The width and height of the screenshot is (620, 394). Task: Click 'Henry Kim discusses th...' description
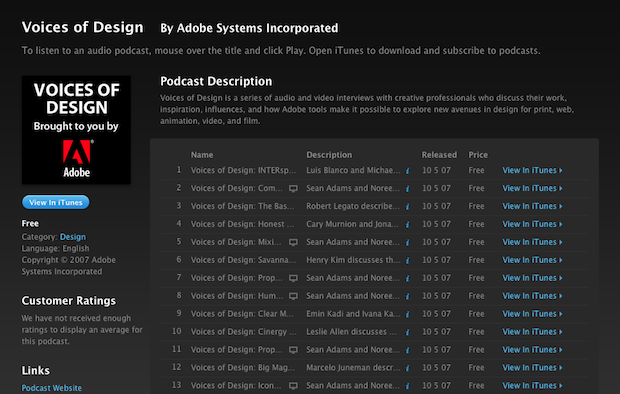pyautogui.click(x=353, y=260)
